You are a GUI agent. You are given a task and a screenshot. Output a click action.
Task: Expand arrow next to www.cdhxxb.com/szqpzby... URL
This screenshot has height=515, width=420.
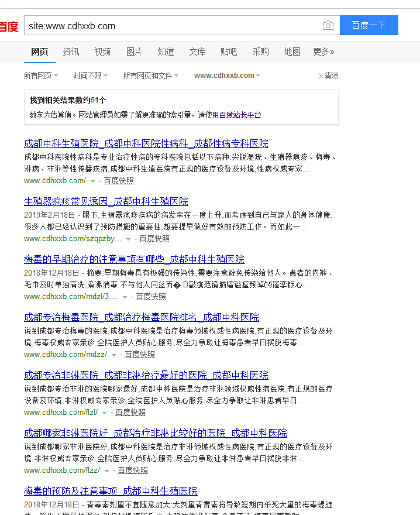click(128, 239)
